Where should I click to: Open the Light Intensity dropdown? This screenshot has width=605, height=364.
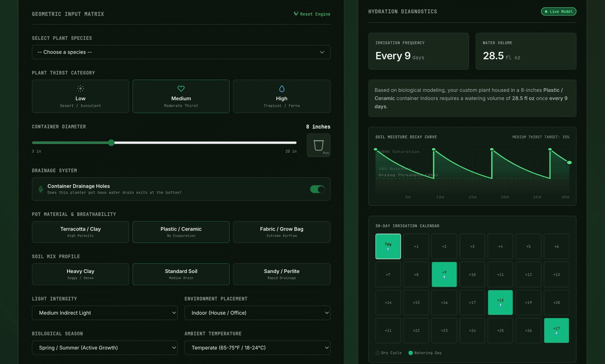[105, 313]
